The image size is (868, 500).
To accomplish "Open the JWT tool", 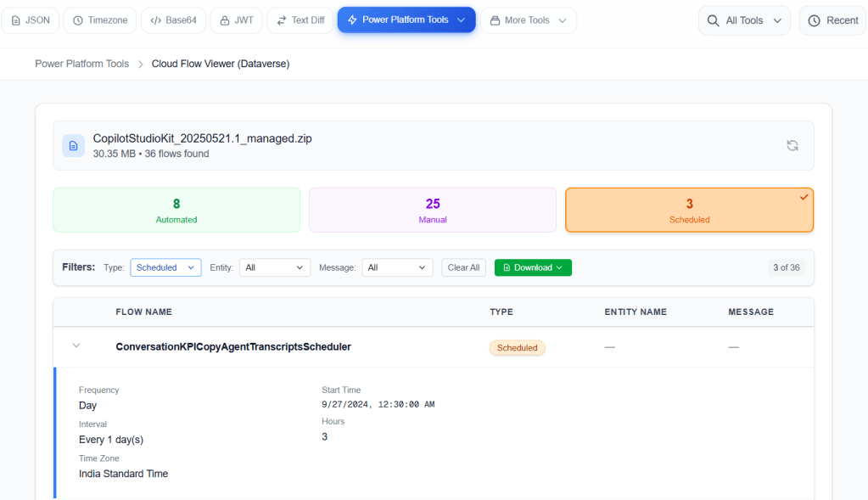I will tap(236, 20).
